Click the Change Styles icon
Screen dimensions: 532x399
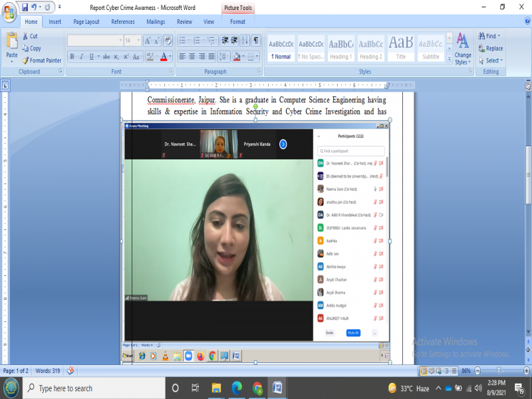click(463, 49)
